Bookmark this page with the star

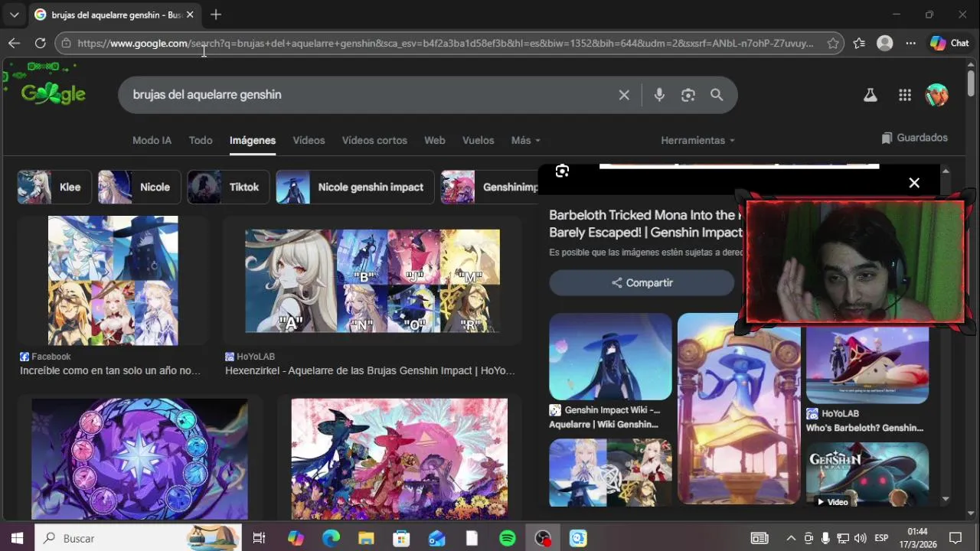(x=833, y=44)
